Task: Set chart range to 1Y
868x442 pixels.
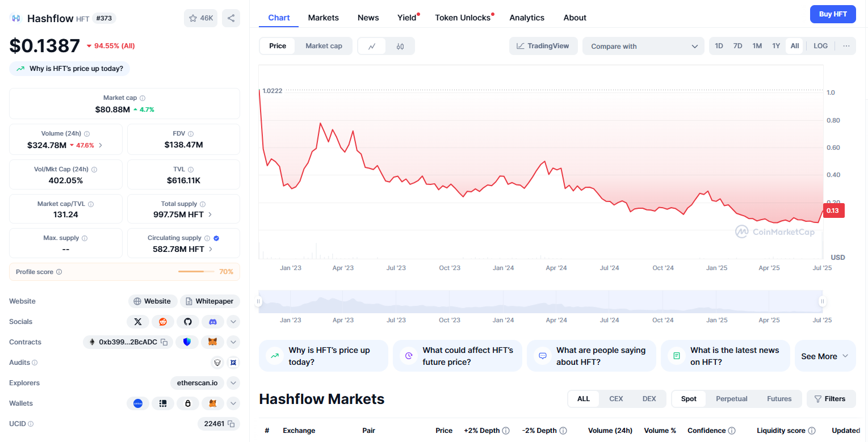Action: coord(776,46)
